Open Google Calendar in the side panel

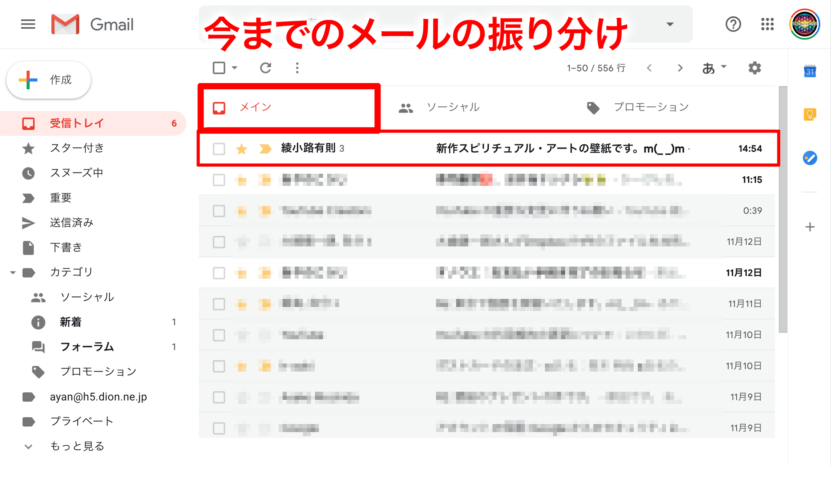[809, 71]
